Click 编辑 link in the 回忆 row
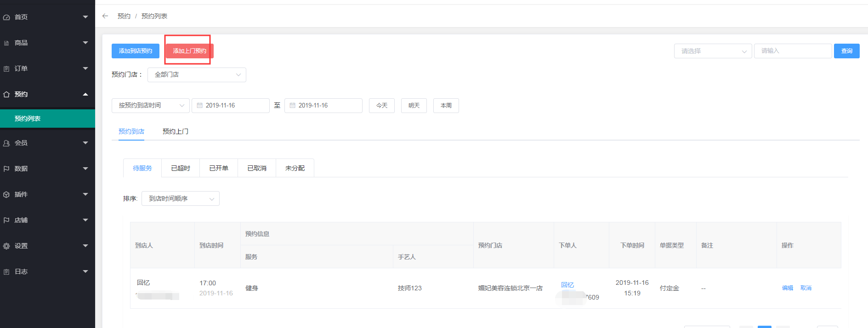This screenshot has height=328, width=868. coord(788,288)
